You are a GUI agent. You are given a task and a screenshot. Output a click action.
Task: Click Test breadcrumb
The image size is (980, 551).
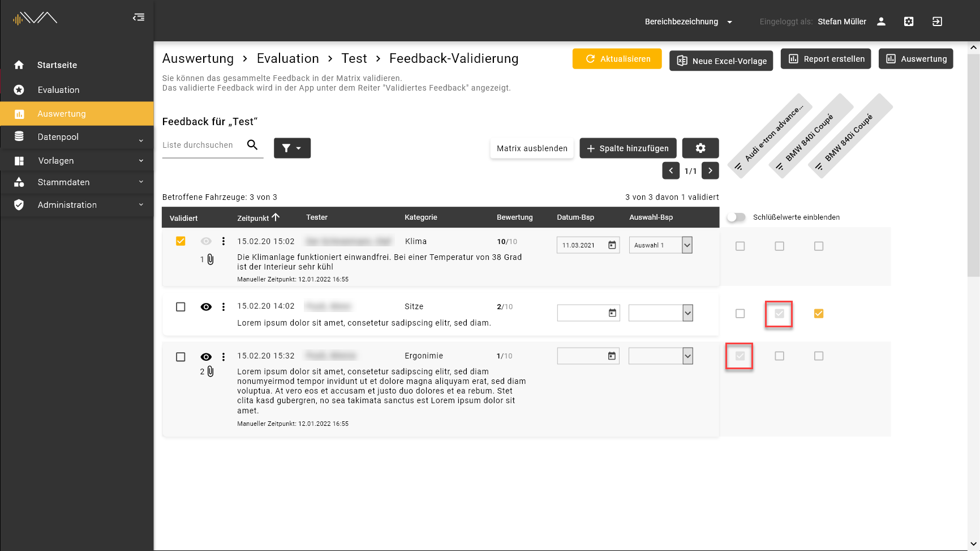[354, 58]
